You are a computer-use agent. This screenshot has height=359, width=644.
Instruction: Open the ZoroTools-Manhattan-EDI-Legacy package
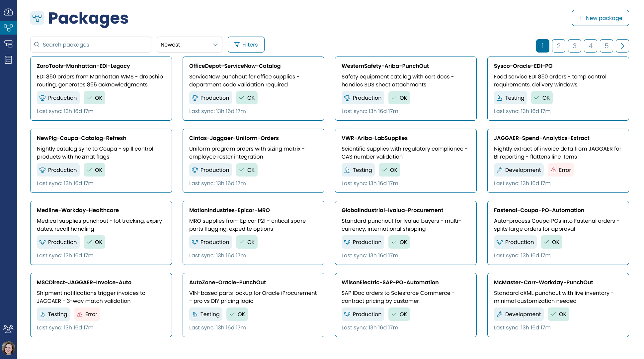pos(83,66)
